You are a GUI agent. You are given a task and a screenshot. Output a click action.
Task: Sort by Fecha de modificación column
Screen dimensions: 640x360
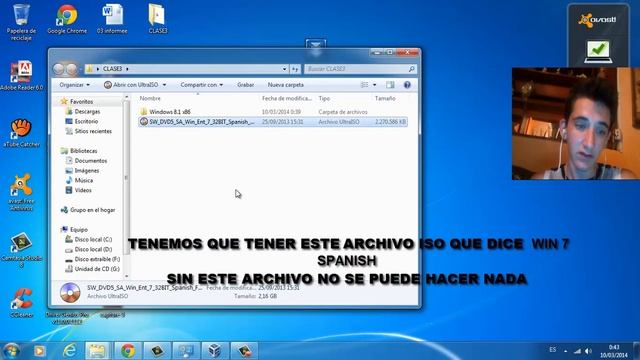[x=287, y=98]
